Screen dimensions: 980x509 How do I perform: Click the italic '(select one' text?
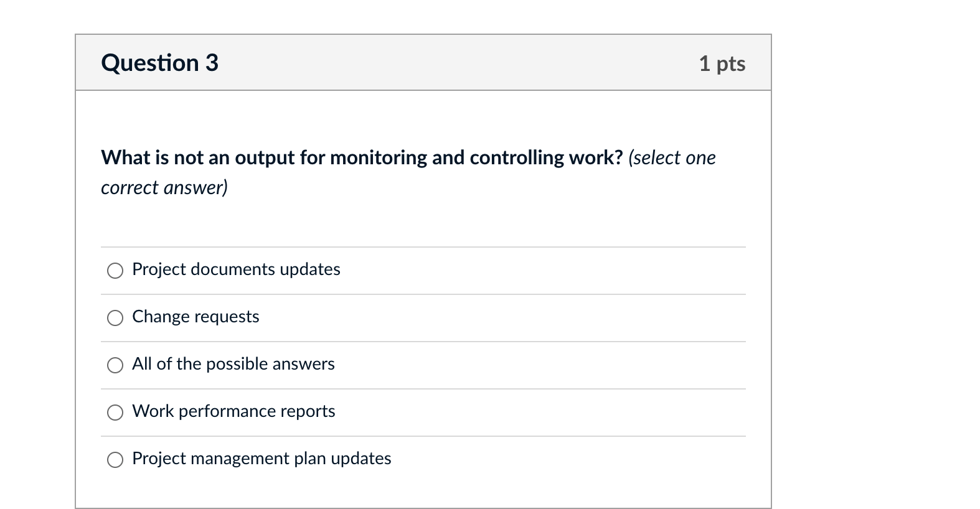click(672, 158)
